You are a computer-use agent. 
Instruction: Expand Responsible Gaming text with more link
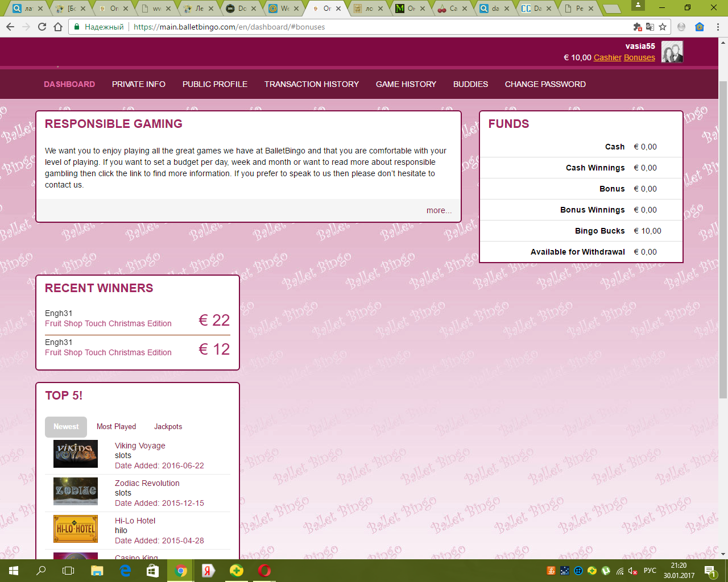[439, 210]
